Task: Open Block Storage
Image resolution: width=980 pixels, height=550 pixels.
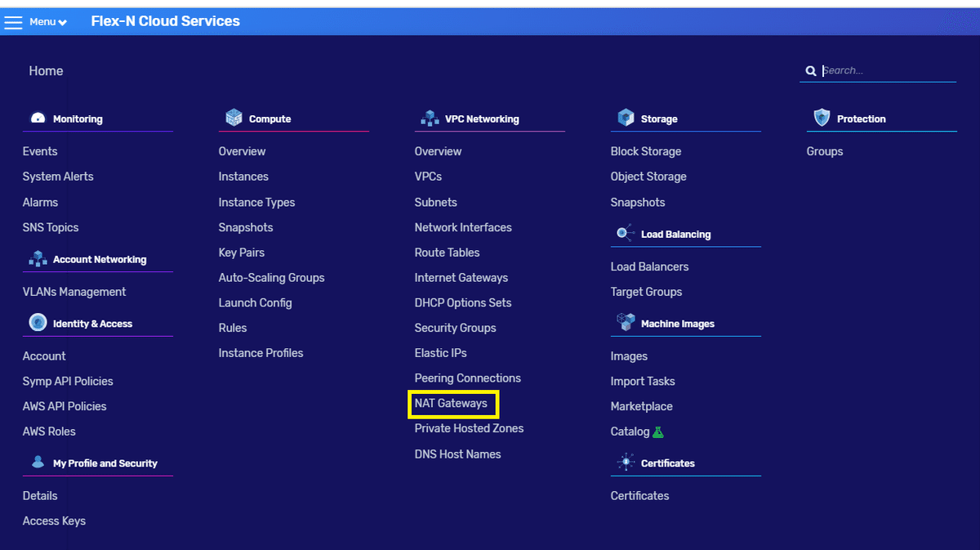Action: 646,151
